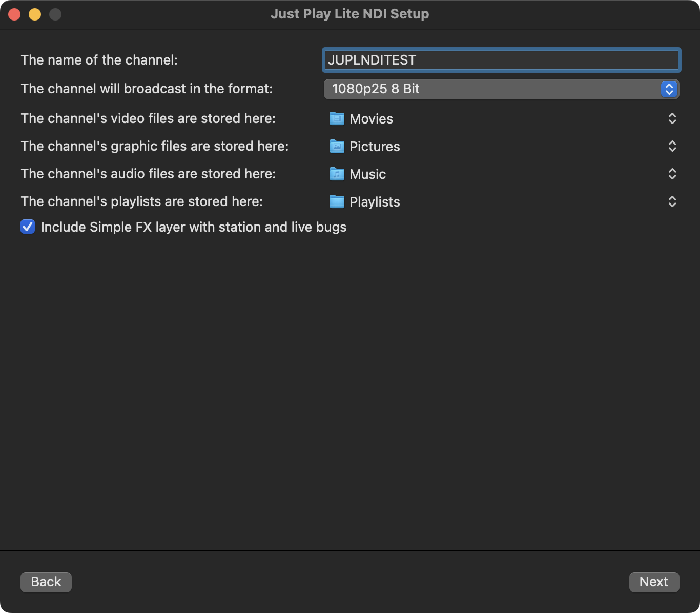Go Back to the previous step

tap(46, 582)
